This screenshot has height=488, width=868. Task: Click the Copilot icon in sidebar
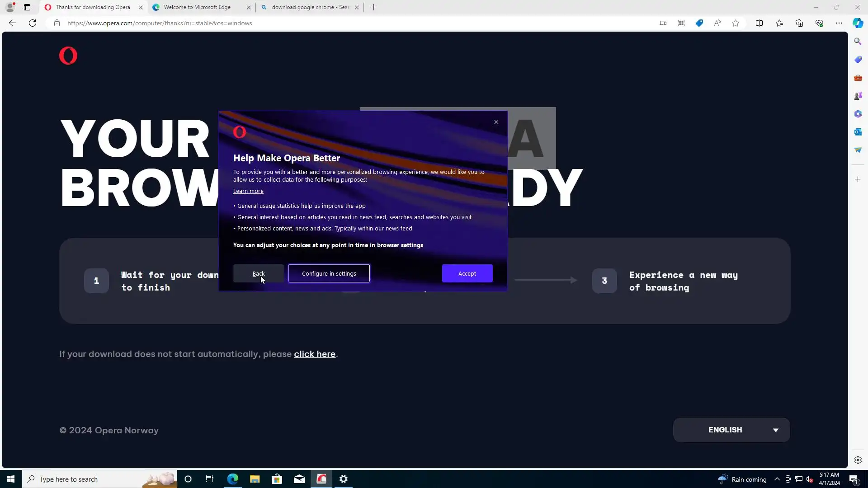click(858, 23)
